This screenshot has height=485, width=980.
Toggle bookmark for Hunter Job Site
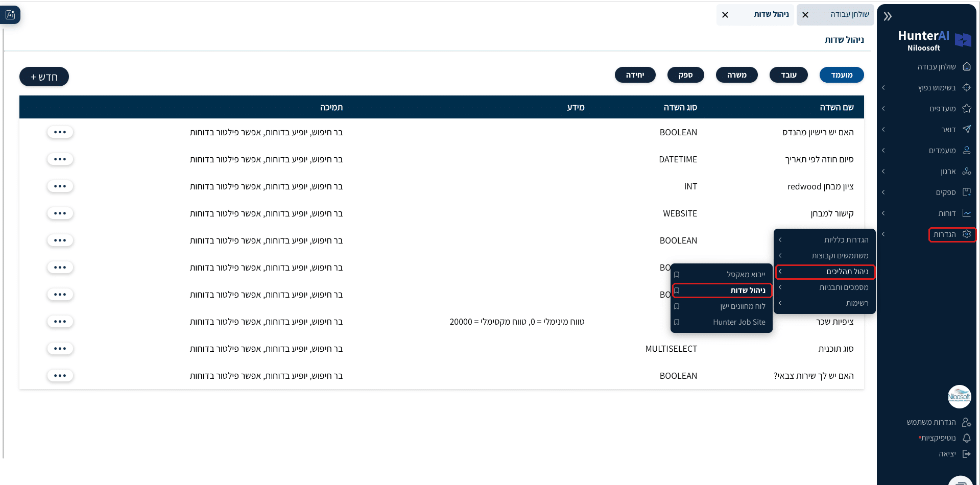coord(677,322)
